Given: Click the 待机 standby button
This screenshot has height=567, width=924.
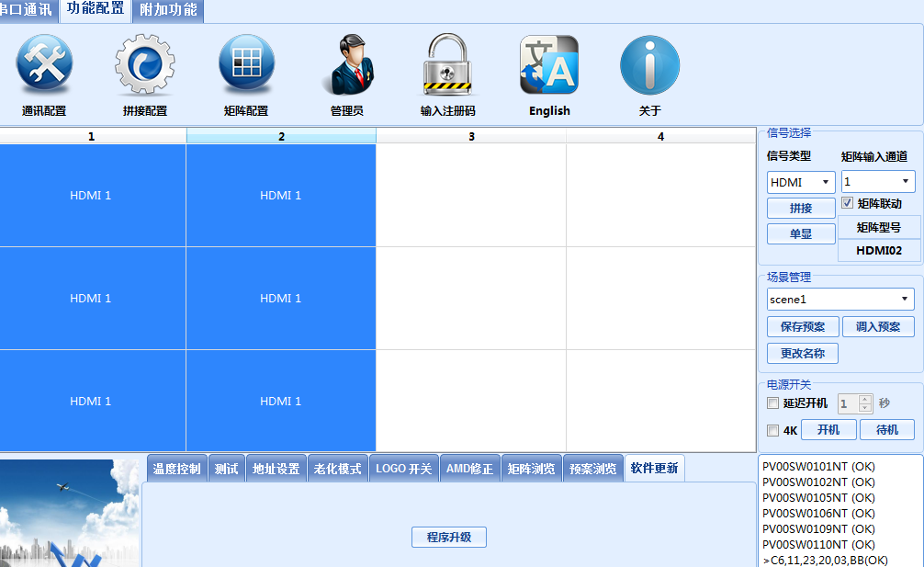Looking at the screenshot, I should pos(886,430).
